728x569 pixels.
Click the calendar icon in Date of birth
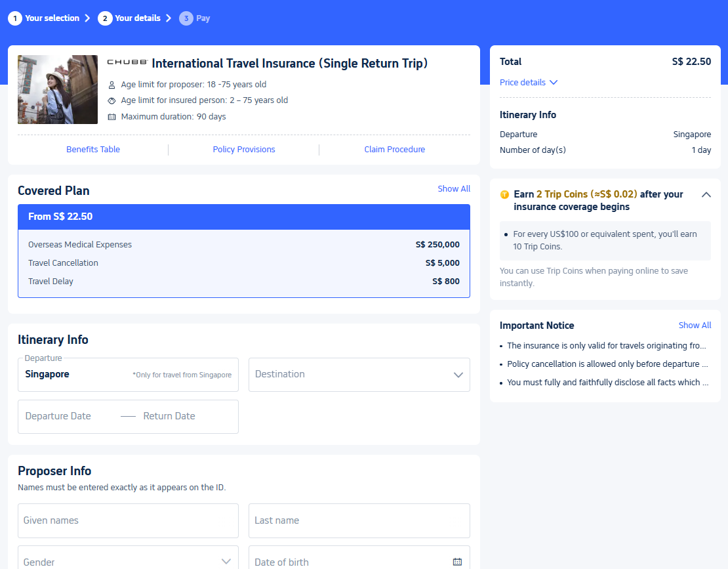point(457,562)
